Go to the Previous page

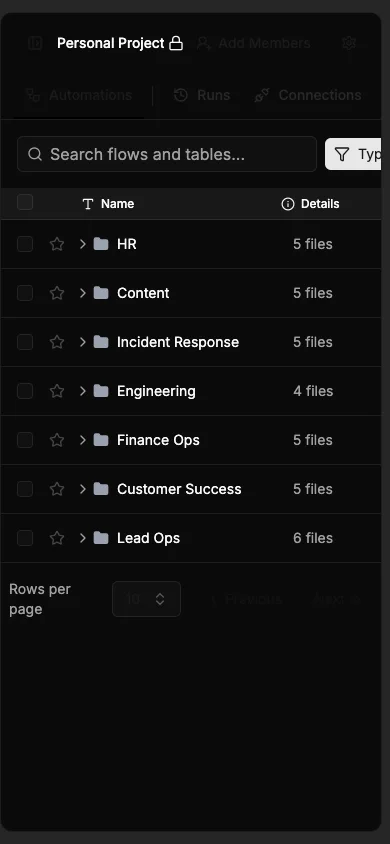coord(246,599)
